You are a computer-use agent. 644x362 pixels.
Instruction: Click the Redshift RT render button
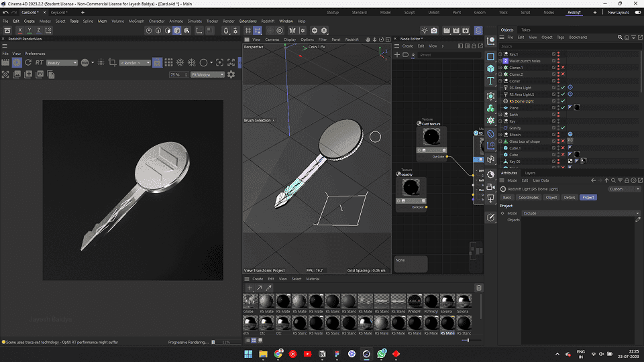[x=40, y=62]
